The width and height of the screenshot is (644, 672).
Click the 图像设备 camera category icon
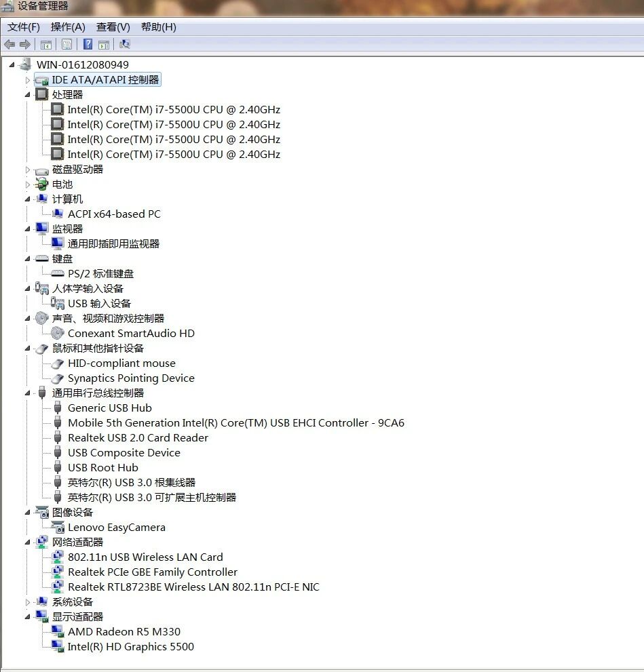(42, 512)
